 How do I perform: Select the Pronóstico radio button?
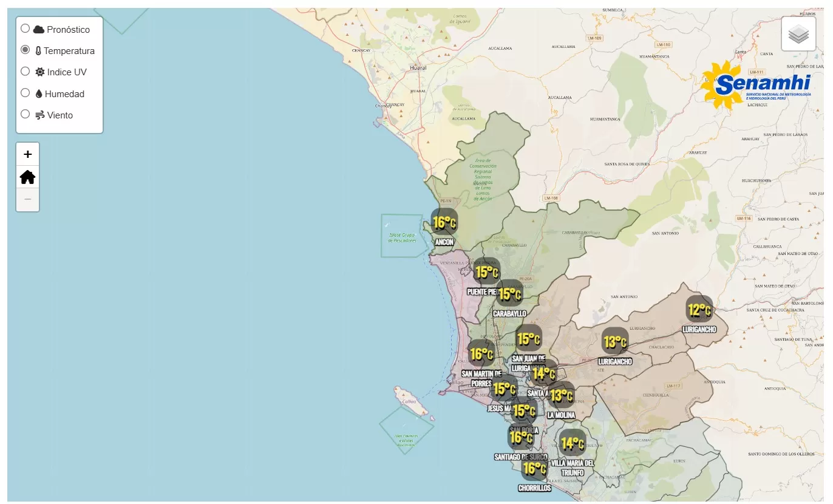pyautogui.click(x=25, y=29)
